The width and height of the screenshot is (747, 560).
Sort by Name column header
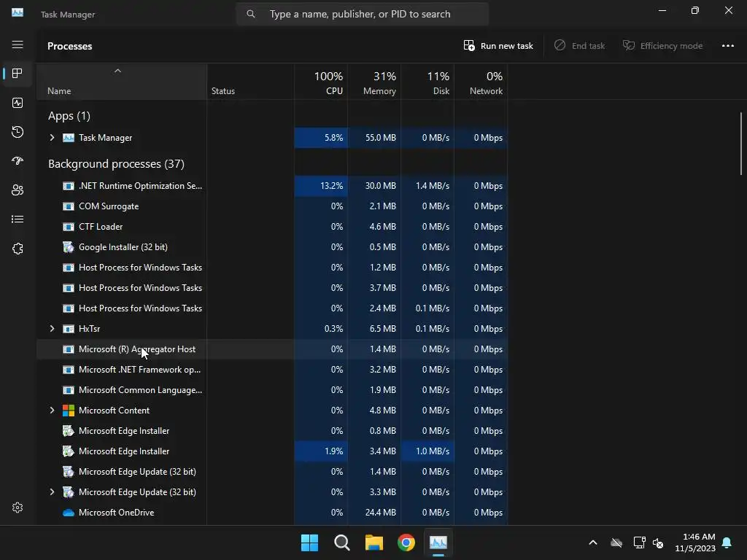point(122,82)
